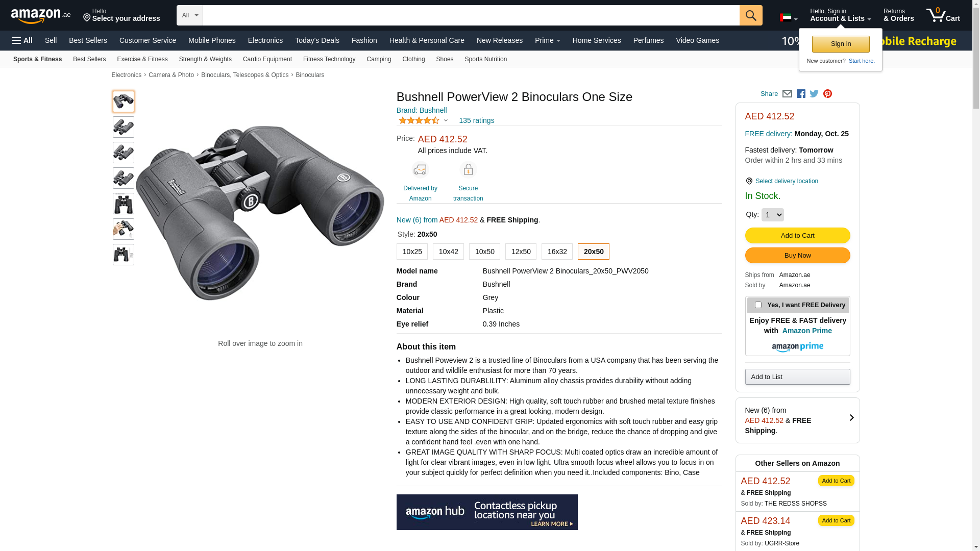Image resolution: width=980 pixels, height=551 pixels.
Task: Open the 135 ratings link
Action: 476,120
